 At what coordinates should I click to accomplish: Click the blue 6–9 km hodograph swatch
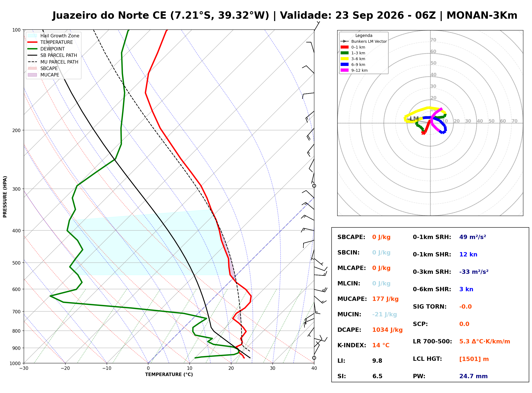tap(344, 64)
